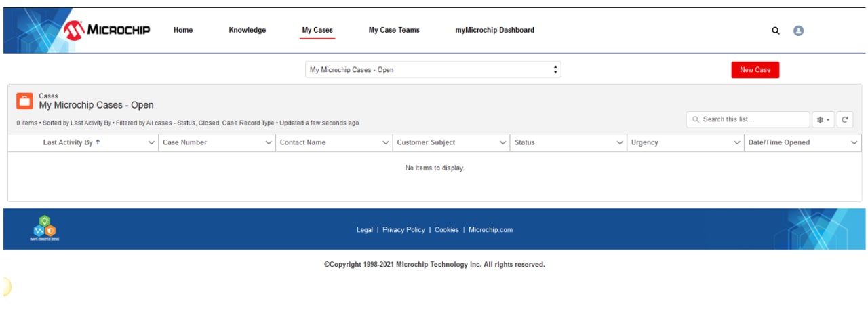The height and width of the screenshot is (310, 868).
Task: Click the footer Smart Connected Secure logo
Action: click(45, 229)
